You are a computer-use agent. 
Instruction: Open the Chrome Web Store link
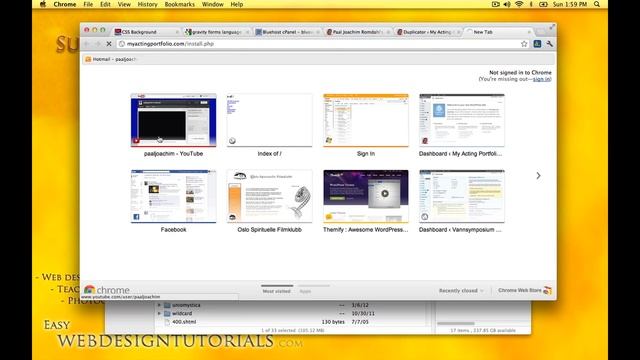pos(524,290)
